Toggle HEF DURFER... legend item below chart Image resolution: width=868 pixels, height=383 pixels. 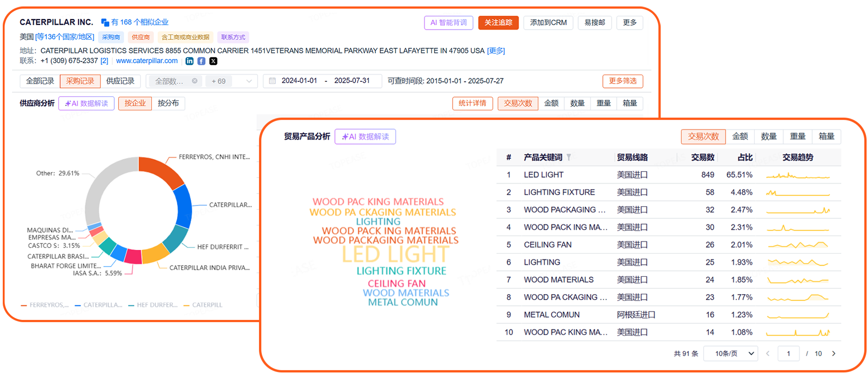153,305
